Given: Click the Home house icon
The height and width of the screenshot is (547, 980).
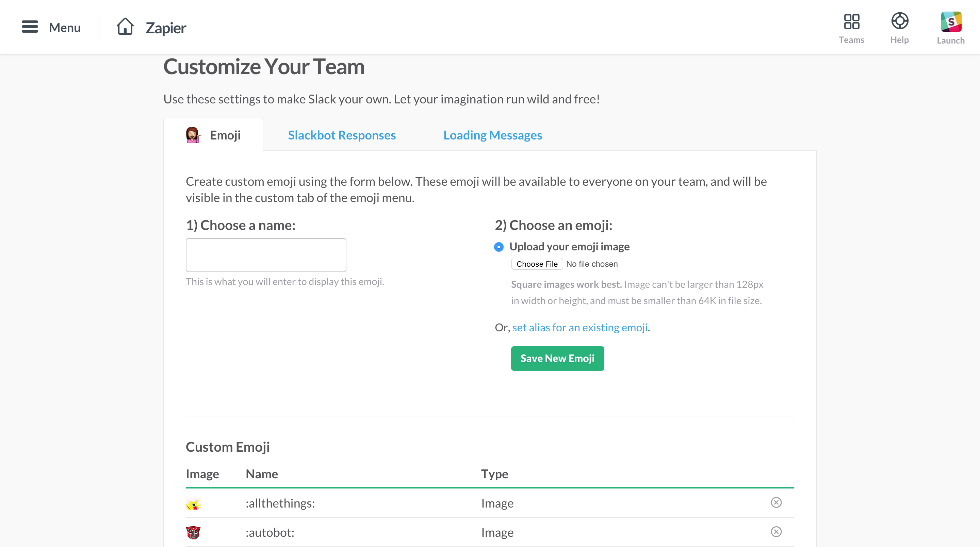Looking at the screenshot, I should point(125,27).
